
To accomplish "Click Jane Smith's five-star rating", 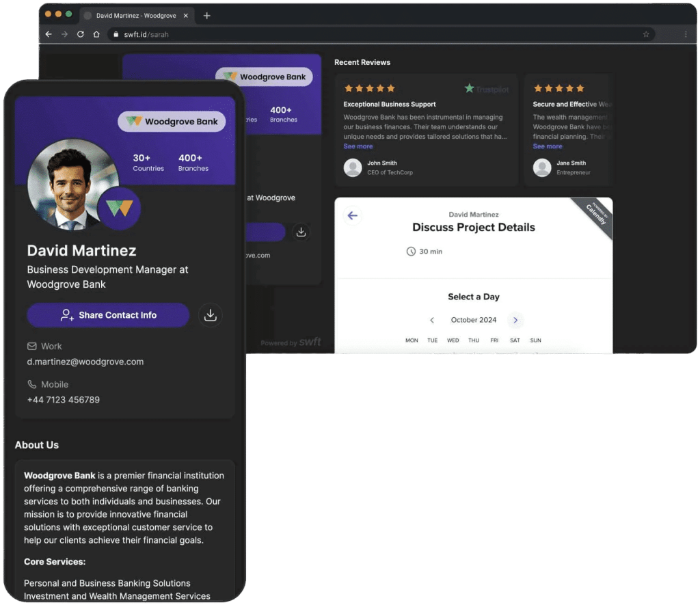I will [x=559, y=88].
